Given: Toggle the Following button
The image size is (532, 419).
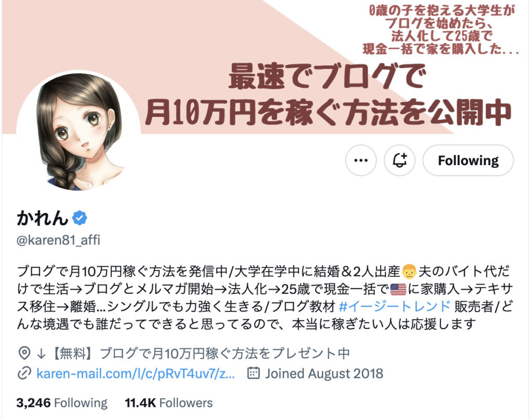Looking at the screenshot, I should 468,160.
